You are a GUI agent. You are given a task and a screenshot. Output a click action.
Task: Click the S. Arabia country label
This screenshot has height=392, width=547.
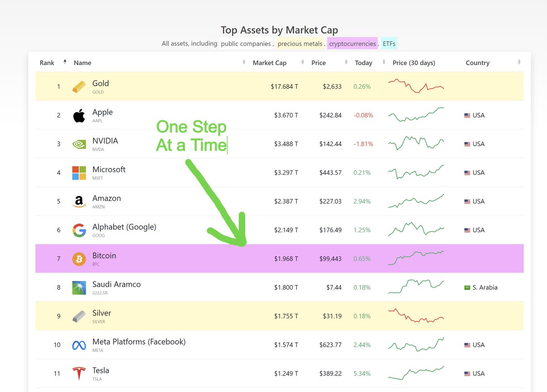[x=485, y=287]
